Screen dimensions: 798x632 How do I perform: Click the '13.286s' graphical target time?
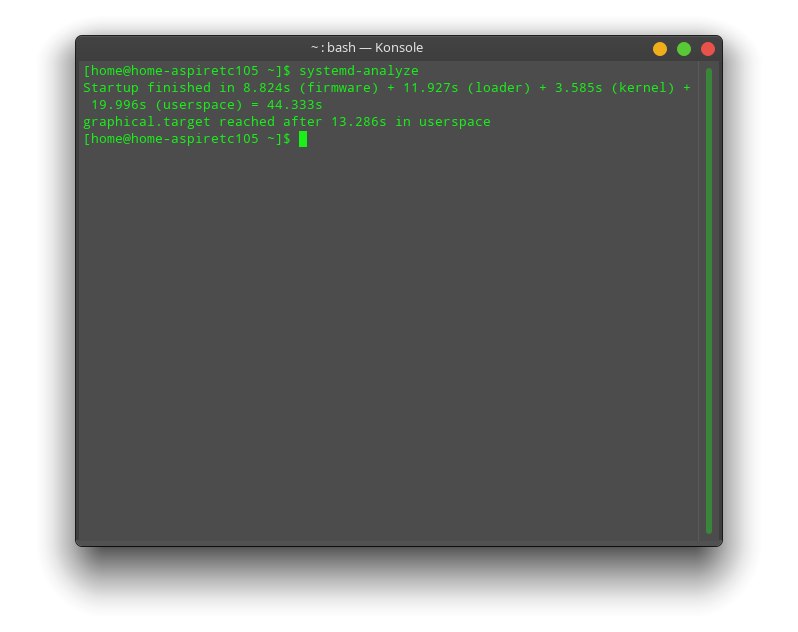pos(358,122)
